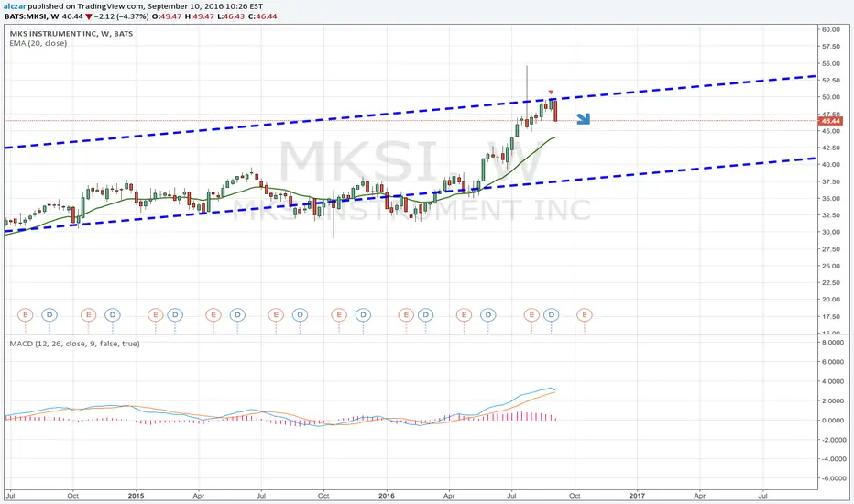854x504 pixels.
Task: Click the 8.0000 MACD axis label
Action: coord(833,343)
